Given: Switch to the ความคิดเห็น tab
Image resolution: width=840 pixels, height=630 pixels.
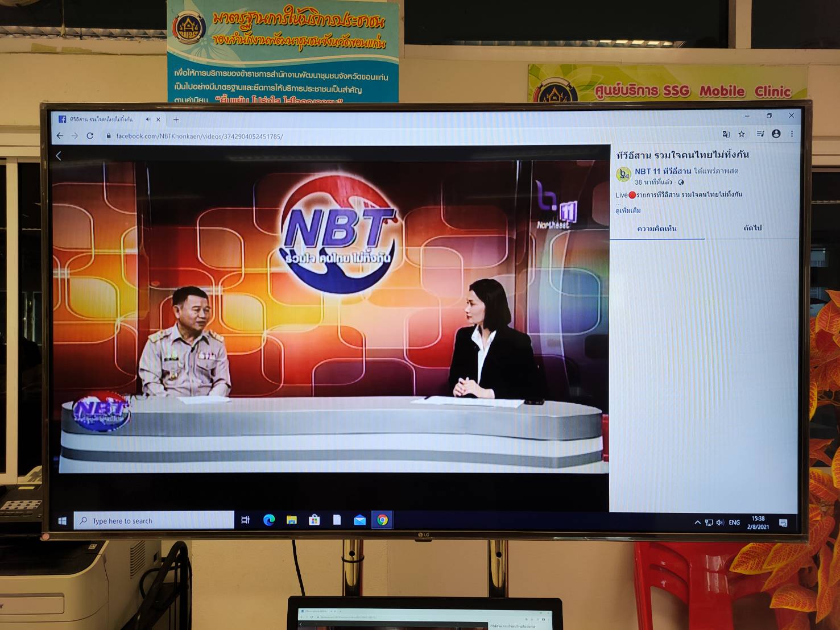Looking at the screenshot, I should click(x=657, y=229).
